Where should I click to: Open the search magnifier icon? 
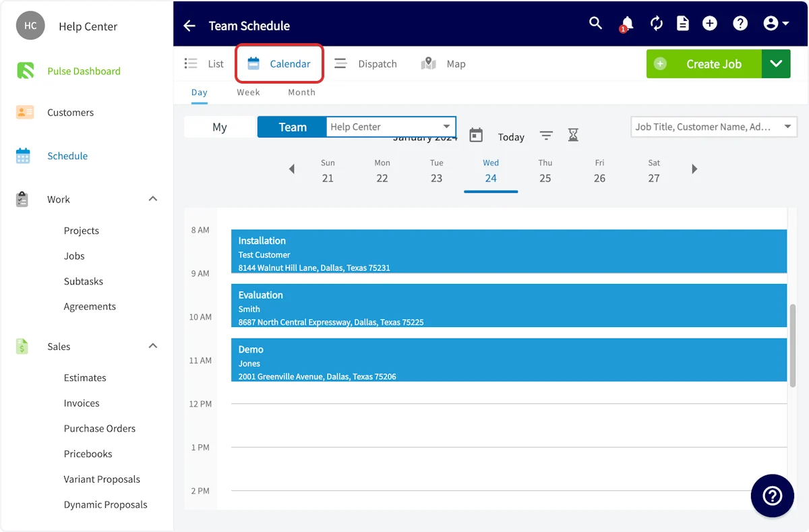click(595, 23)
